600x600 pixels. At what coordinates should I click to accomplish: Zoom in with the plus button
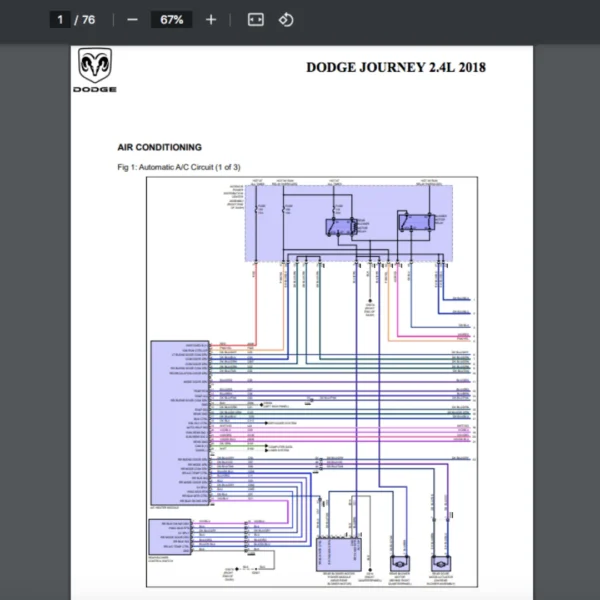tap(211, 20)
